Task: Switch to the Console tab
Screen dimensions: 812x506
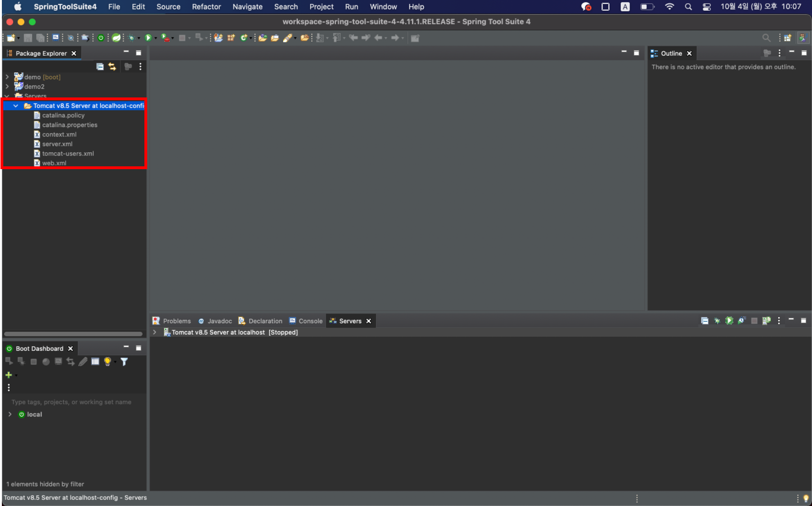Action: click(x=306, y=321)
